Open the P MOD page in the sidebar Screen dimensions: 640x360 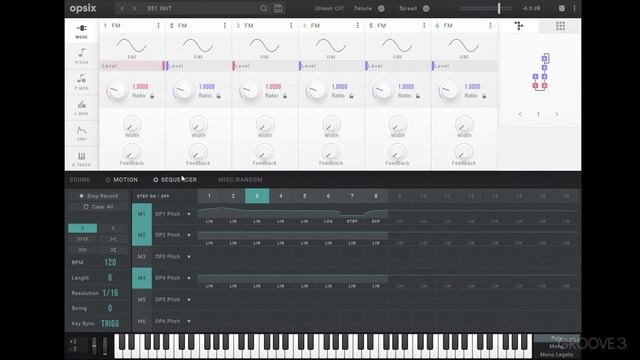pyautogui.click(x=82, y=82)
